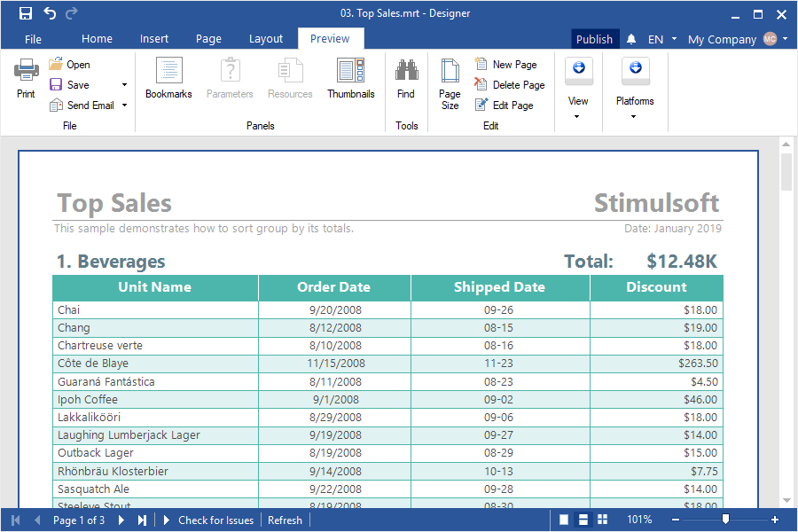Switch to continuous page view mode
Screen dimensions: 798x532
[583, 520]
